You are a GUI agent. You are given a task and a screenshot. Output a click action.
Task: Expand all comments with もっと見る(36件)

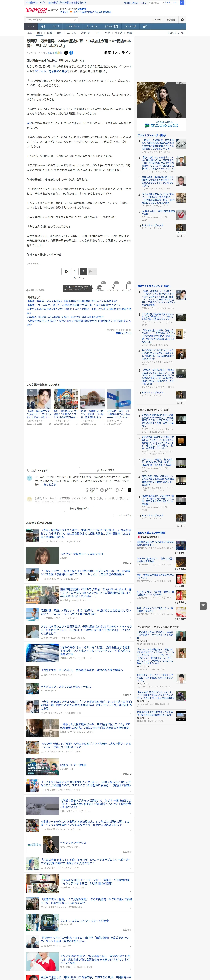[79, 508]
